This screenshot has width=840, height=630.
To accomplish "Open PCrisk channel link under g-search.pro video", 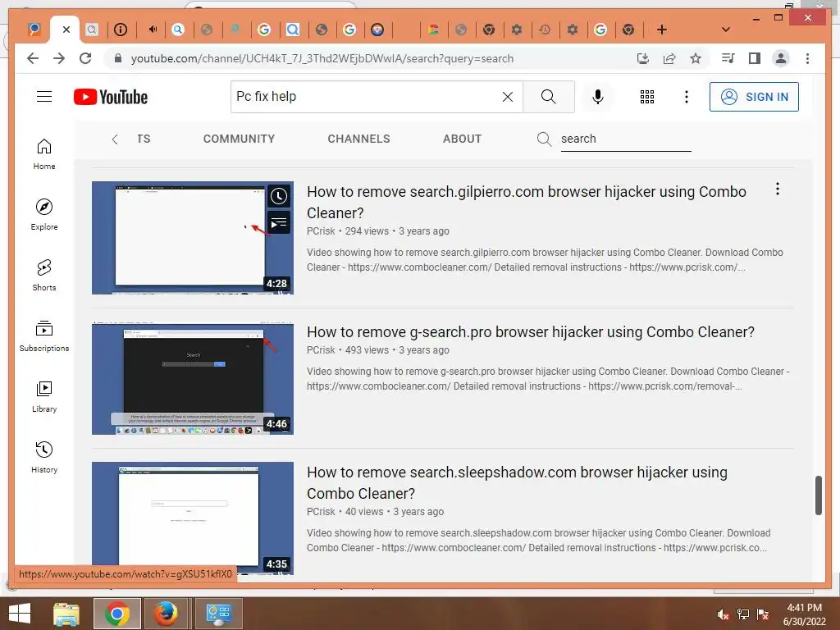I will pos(321,349).
